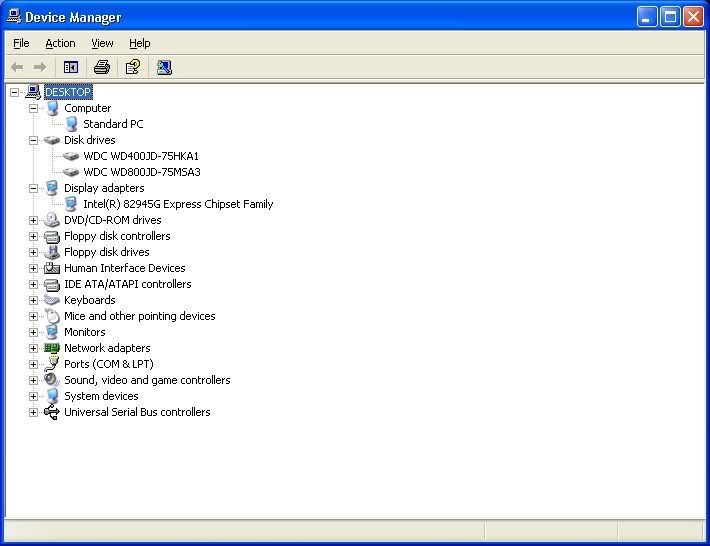
Task: Click the DESKTOP computer root icon
Action: click(x=33, y=92)
